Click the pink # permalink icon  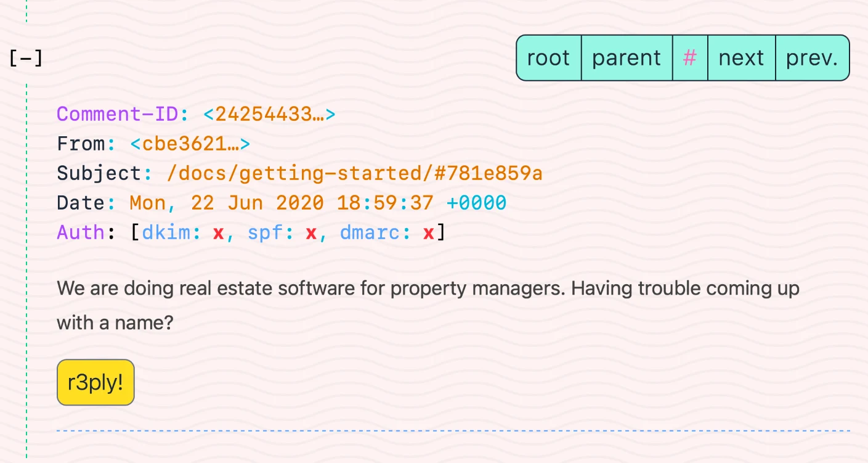tap(690, 57)
